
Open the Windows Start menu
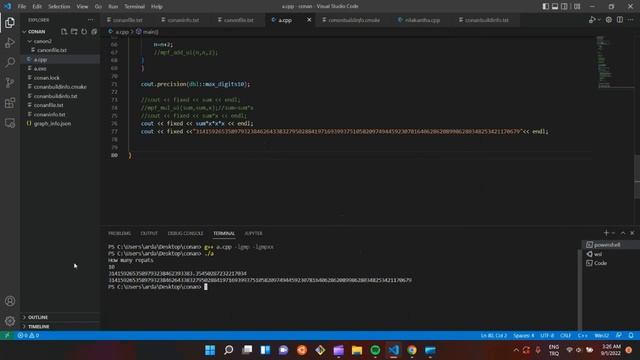coord(210,350)
